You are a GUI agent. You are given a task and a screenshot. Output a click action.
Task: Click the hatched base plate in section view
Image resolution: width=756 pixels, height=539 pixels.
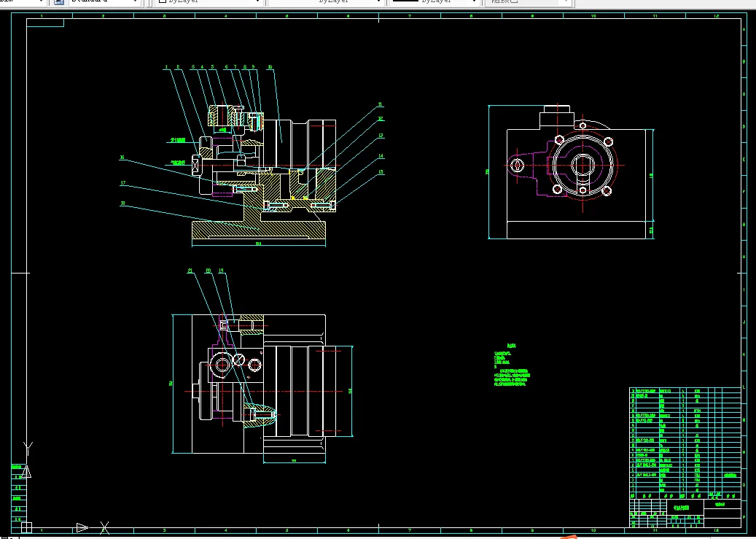258,230
